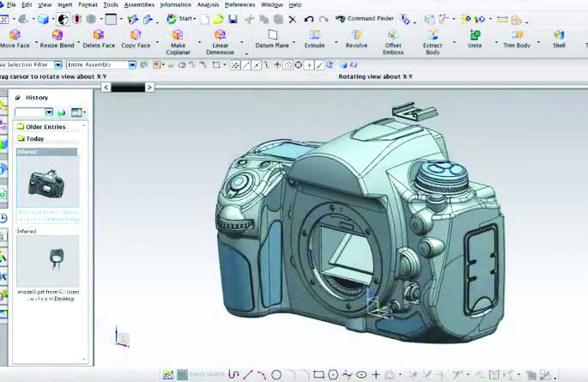
Task: Toggle the end point snap option
Action: [246, 65]
